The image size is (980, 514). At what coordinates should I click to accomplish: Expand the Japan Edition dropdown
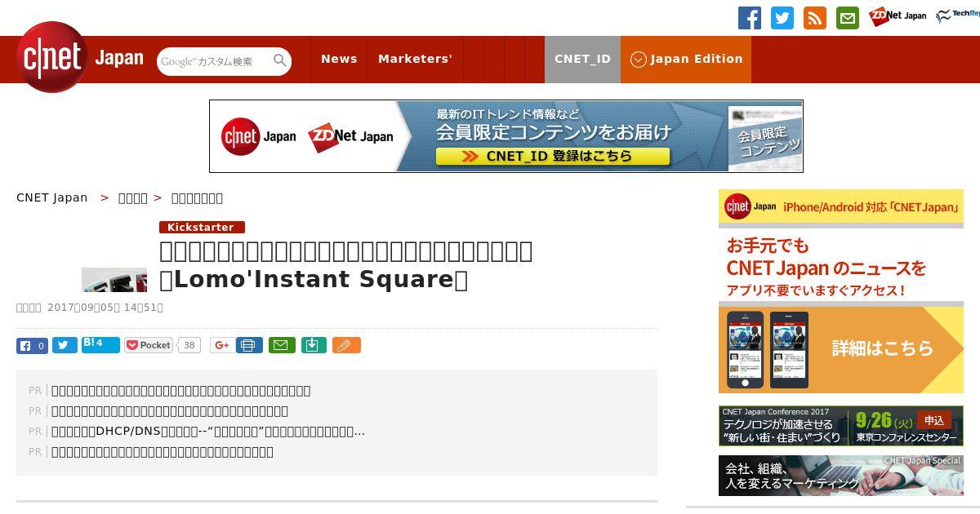686,59
